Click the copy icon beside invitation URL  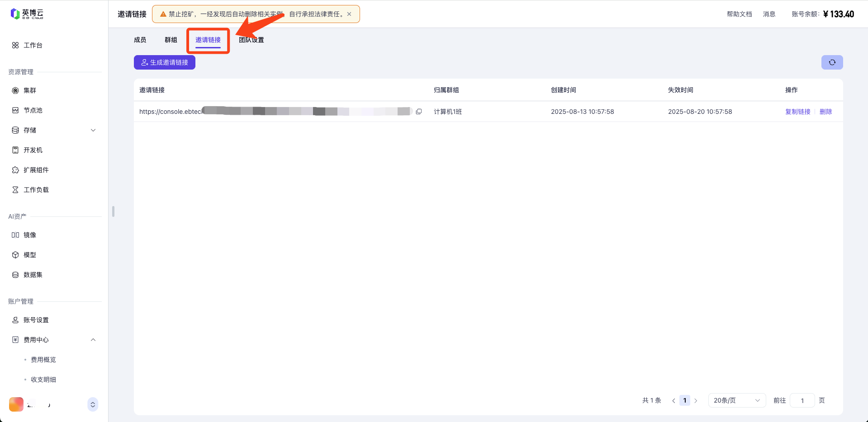pyautogui.click(x=419, y=112)
